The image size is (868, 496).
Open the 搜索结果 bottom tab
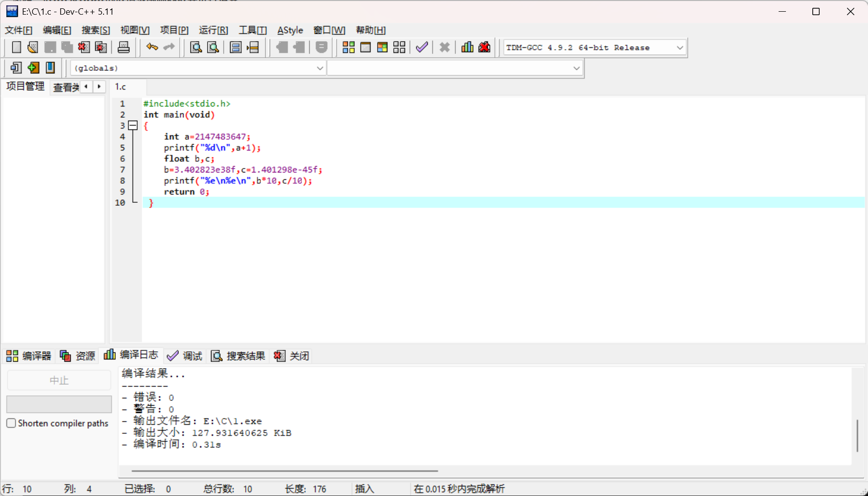pos(238,356)
